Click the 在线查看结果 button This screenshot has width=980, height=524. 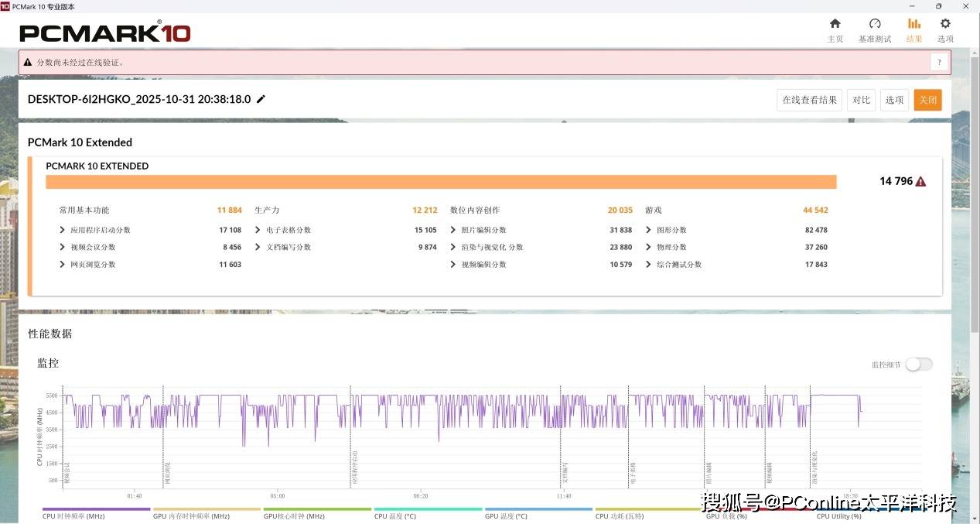[x=809, y=100]
